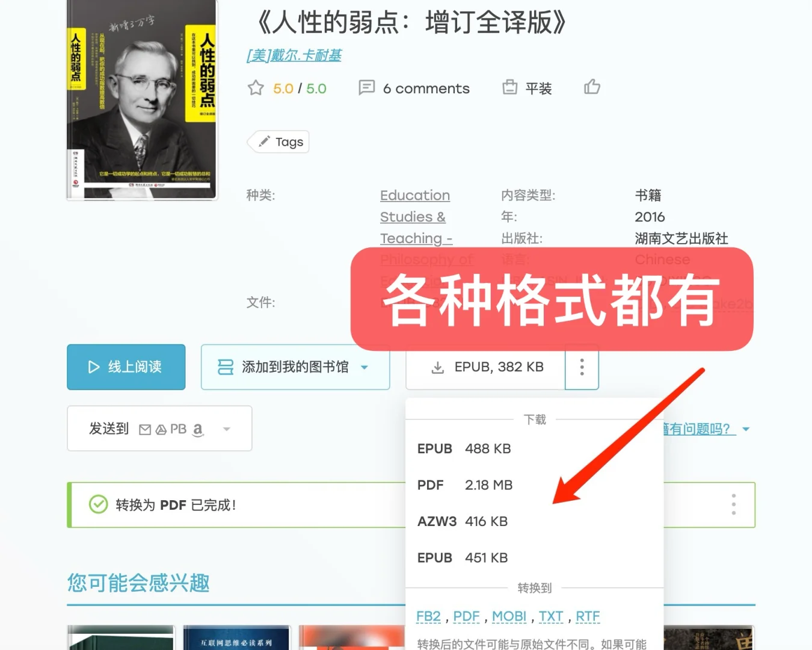Edit Tags with the pencil button
This screenshot has width=812, height=650.
pyautogui.click(x=278, y=142)
